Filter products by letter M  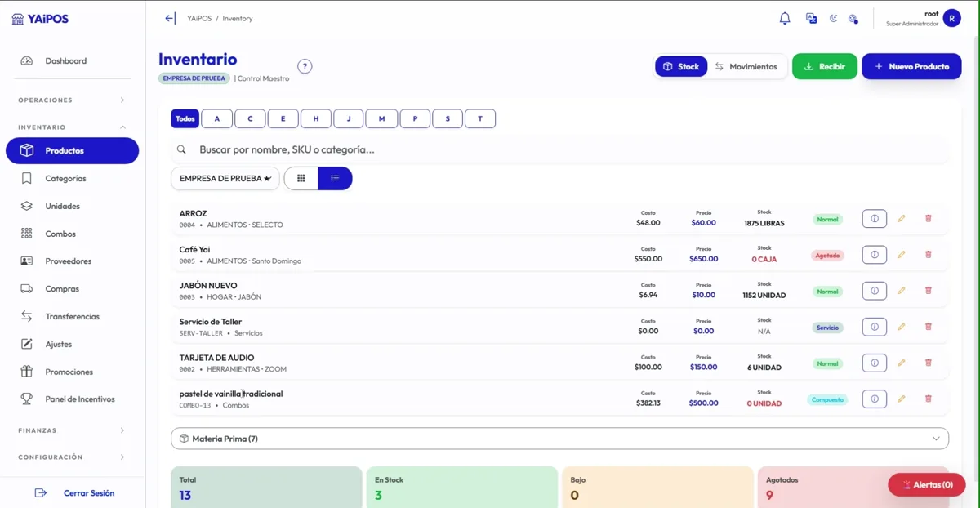(381, 118)
